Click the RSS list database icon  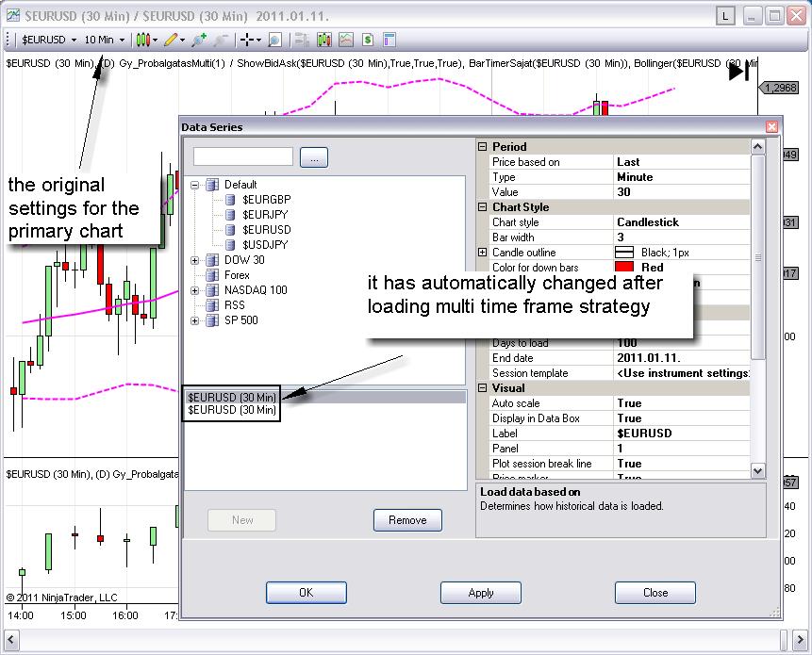[x=212, y=305]
